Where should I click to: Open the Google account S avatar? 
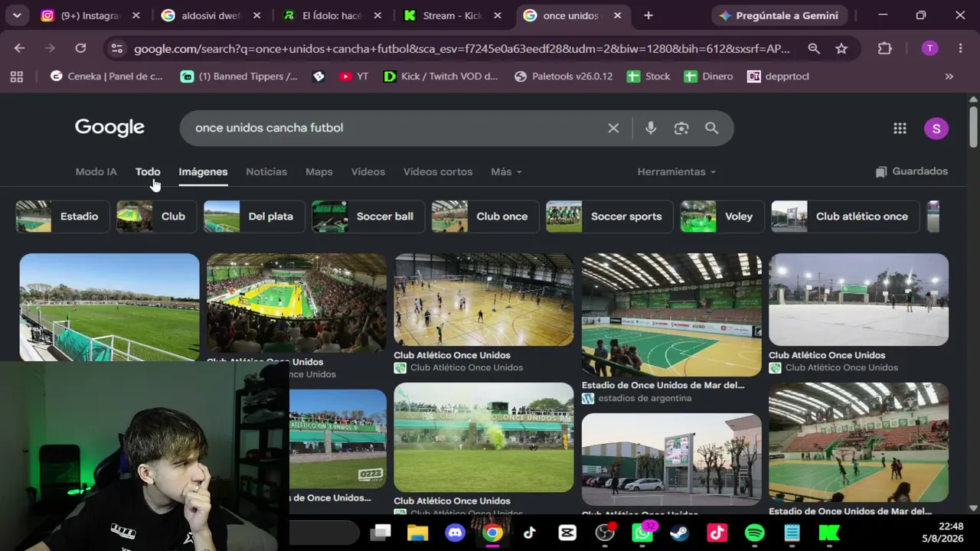(x=936, y=129)
